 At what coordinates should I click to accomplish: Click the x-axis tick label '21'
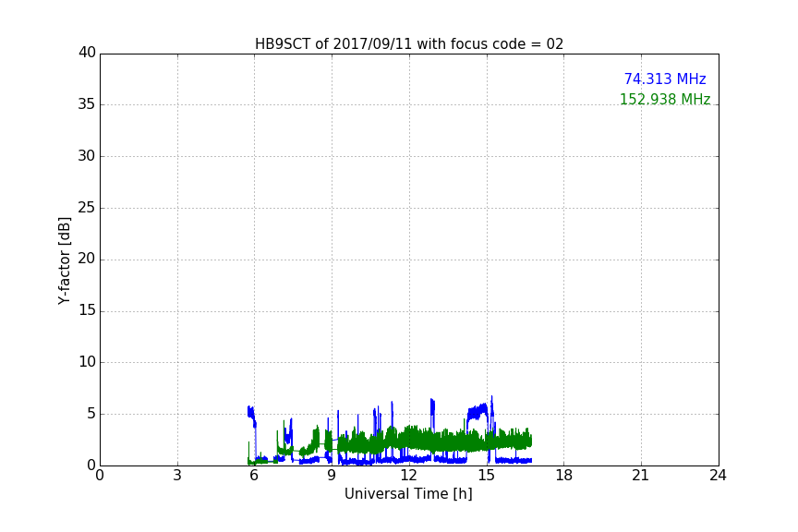(x=641, y=476)
